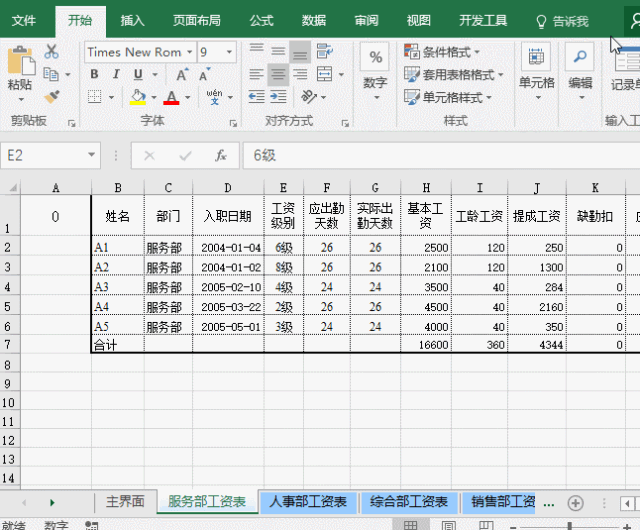640x530 pixels.
Task: Open the Conditional Formatting (条件格式) menu
Action: [442, 52]
